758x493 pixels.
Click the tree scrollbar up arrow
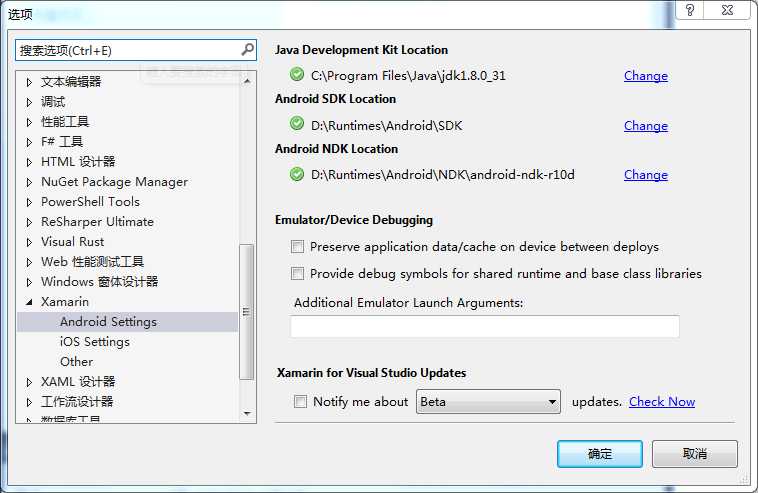(248, 81)
